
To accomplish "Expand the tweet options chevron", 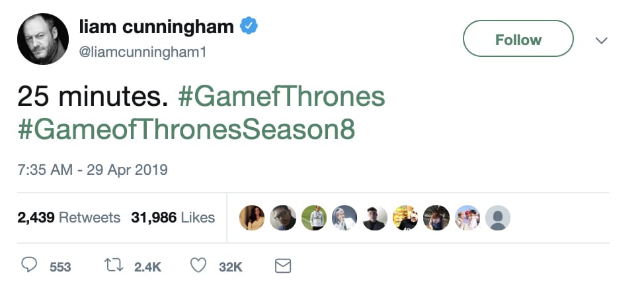I will point(601,40).
